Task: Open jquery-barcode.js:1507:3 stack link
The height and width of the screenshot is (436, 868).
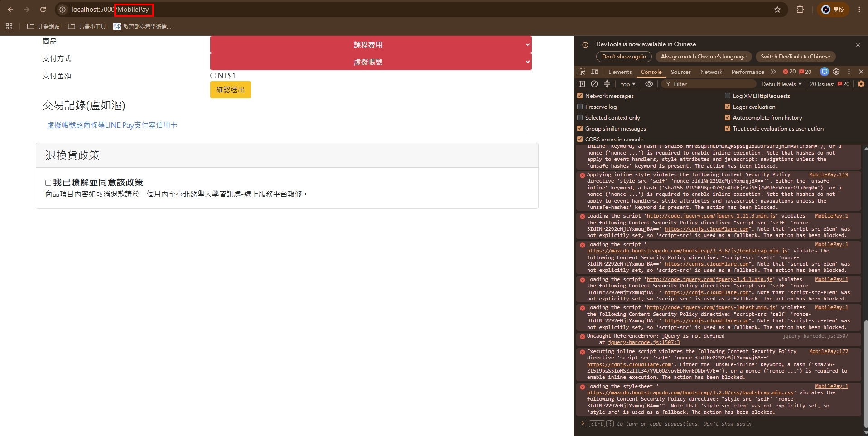Action: (644, 342)
